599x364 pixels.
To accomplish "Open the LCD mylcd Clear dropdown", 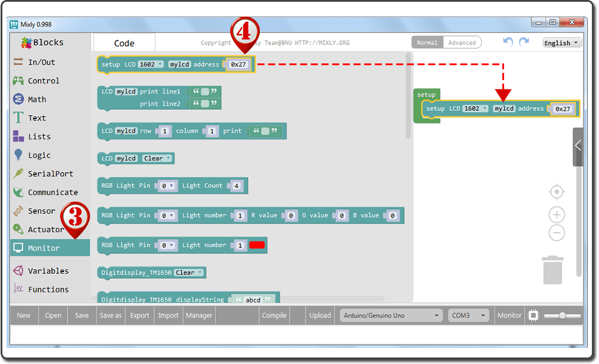I will click(x=157, y=158).
